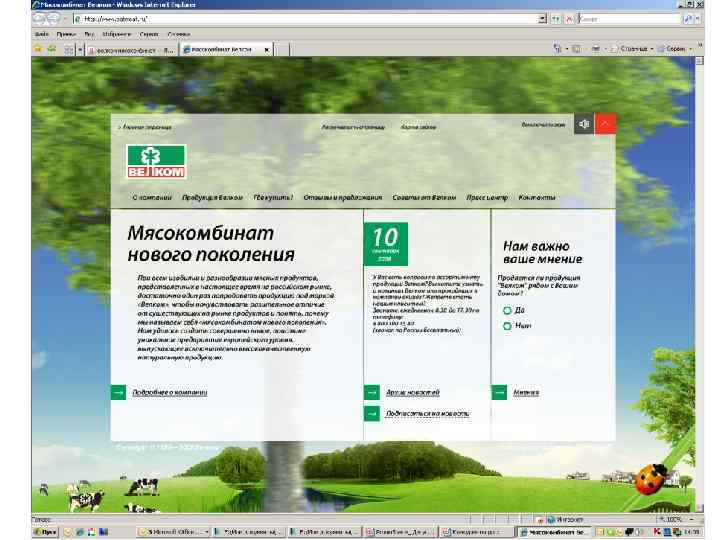Image resolution: width=720 pixels, height=540 pixels.
Task: Open the 'Сервис' command bar dropdown
Action: (x=675, y=48)
